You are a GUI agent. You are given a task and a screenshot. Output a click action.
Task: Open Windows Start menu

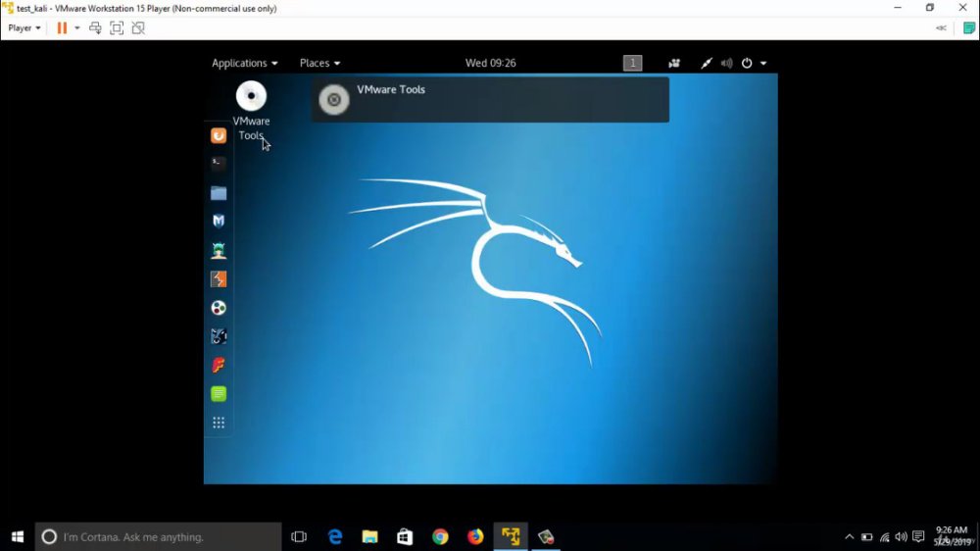[18, 536]
